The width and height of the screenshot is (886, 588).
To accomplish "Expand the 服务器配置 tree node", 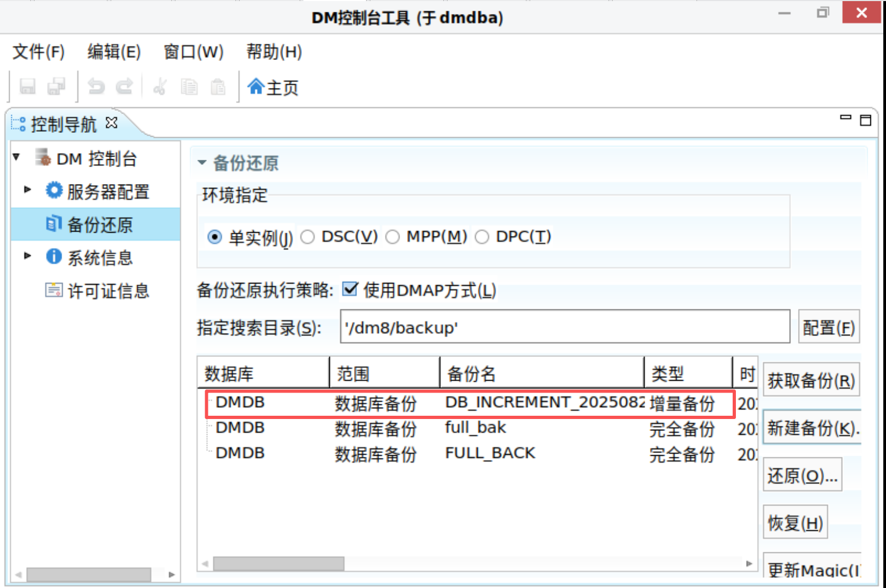I will tap(27, 190).
